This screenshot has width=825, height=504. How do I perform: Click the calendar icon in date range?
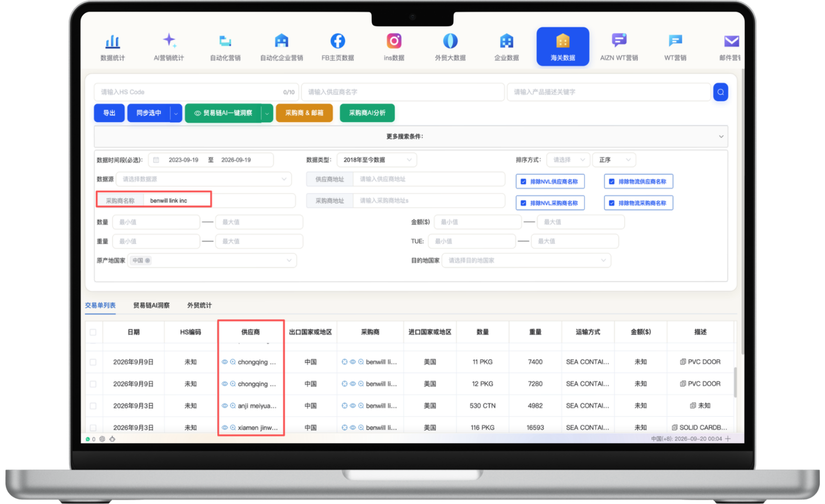click(156, 160)
